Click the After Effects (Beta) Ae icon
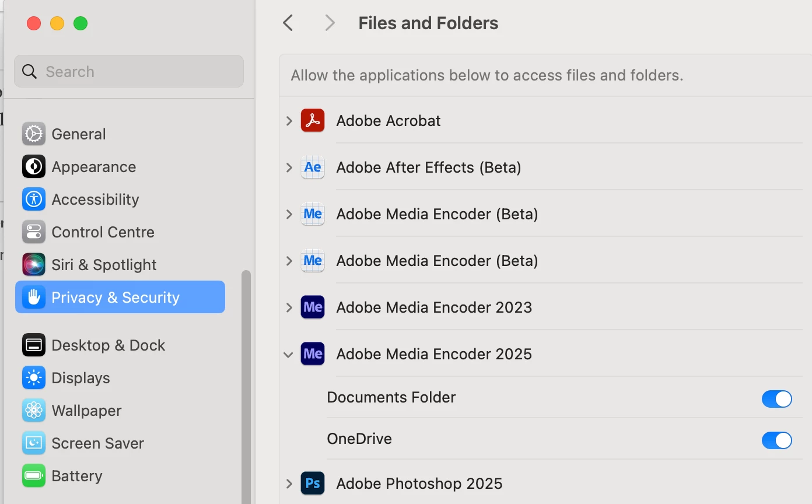The height and width of the screenshot is (504, 812). 313,167
